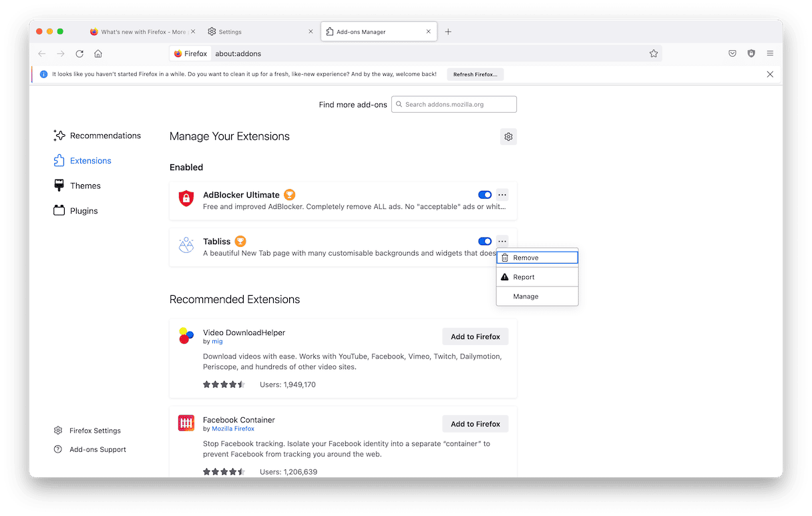Click the Facebook Container title
Viewport: 812px width, 516px height.
239,420
